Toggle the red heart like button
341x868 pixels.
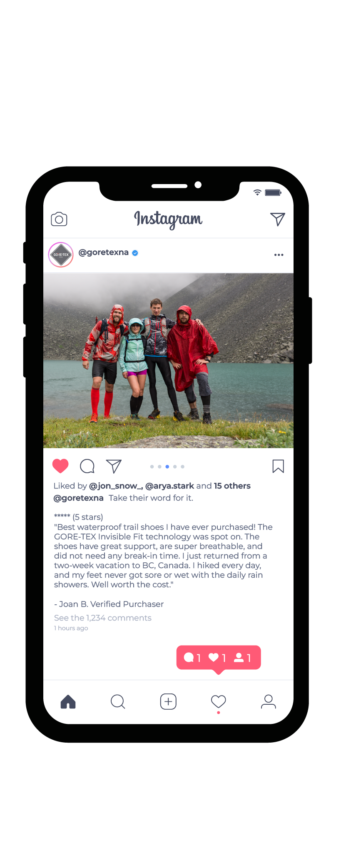(60, 466)
